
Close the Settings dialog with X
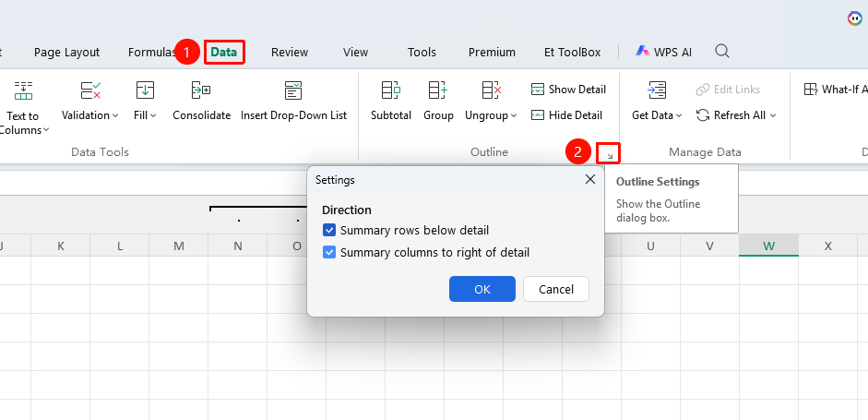click(590, 179)
